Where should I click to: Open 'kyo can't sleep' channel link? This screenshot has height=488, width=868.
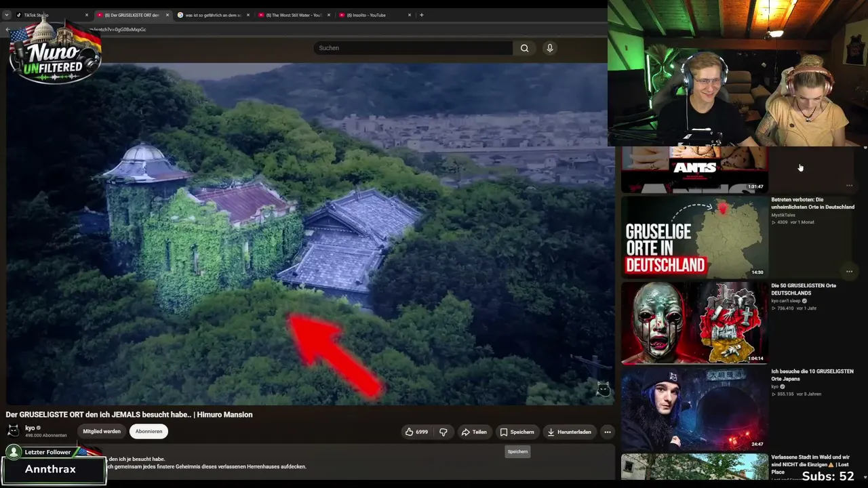[x=787, y=301]
